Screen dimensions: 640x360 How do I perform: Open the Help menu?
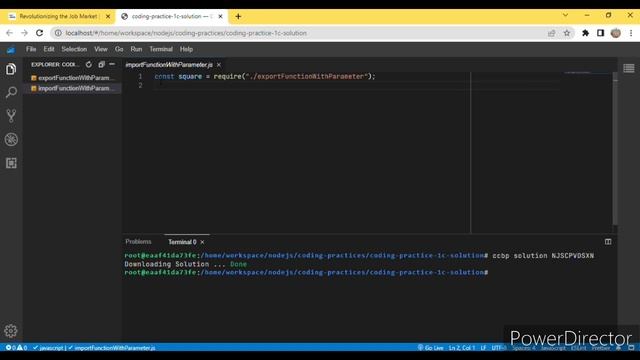186,49
